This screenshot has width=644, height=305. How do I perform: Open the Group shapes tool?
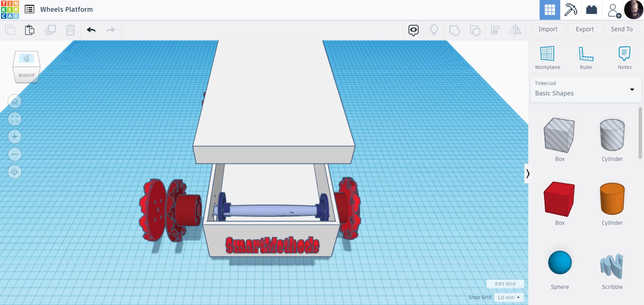point(455,30)
